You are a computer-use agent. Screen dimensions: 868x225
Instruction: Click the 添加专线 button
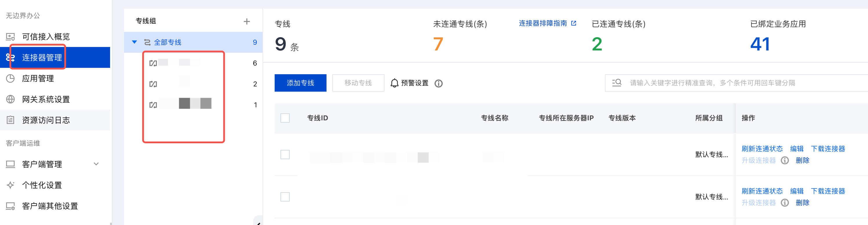coord(300,83)
